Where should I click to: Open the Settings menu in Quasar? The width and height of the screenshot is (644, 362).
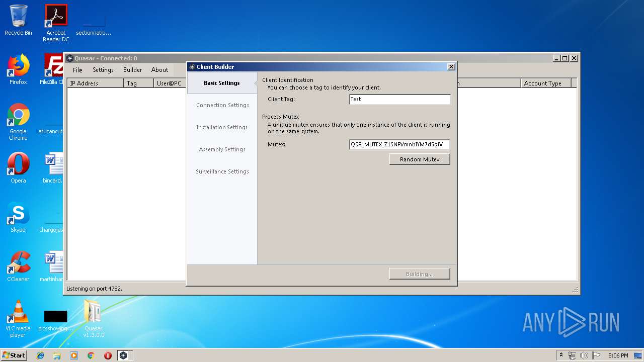(x=103, y=70)
